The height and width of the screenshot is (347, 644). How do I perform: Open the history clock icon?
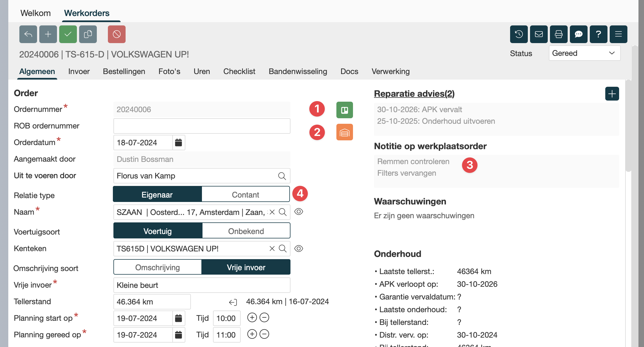pos(519,34)
